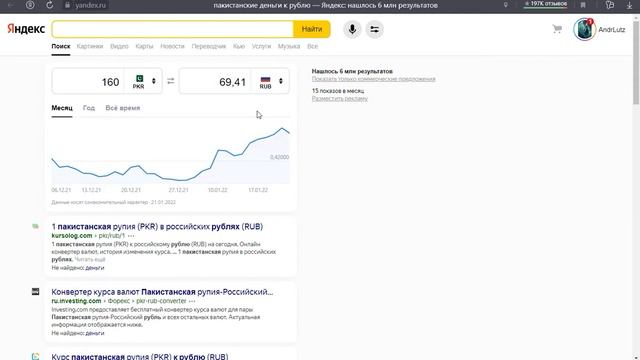The image size is (640, 360).
Task: Open the shopping cart icon
Action: coord(557,29)
